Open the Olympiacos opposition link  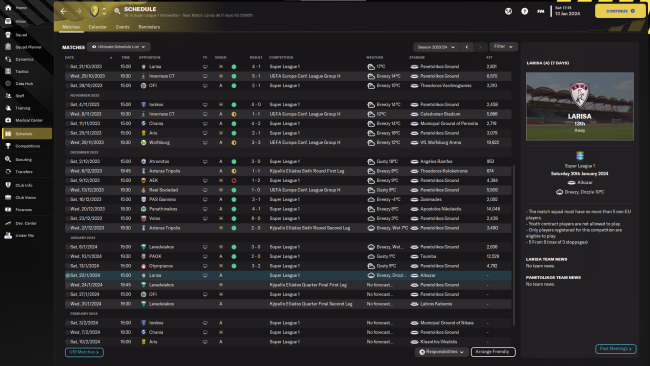click(x=161, y=266)
